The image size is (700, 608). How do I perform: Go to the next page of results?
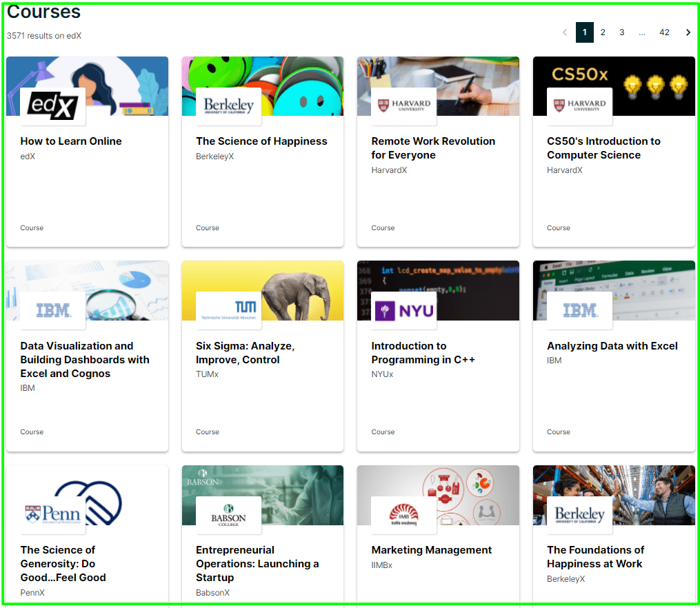coord(688,32)
